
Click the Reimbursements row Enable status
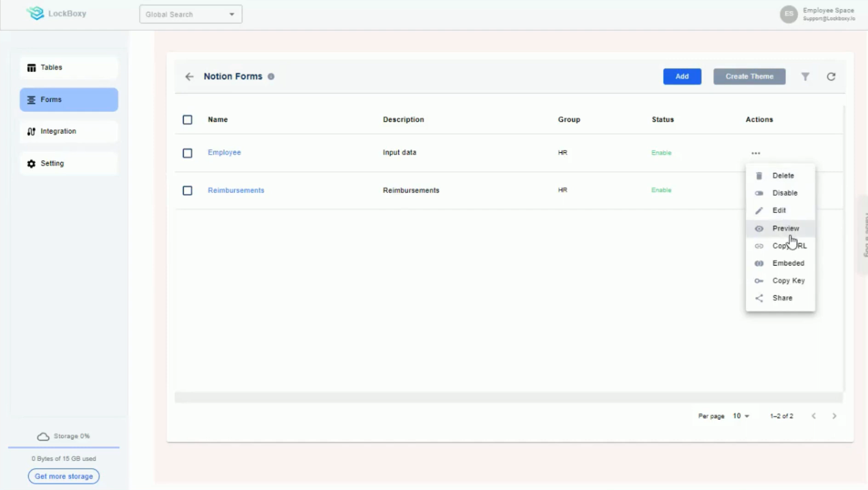(662, 190)
